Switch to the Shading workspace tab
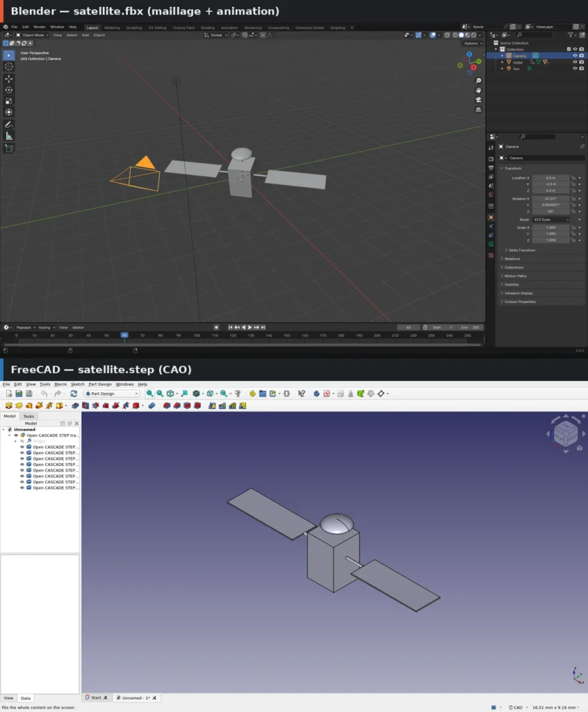The width and height of the screenshot is (588, 712). (208, 28)
